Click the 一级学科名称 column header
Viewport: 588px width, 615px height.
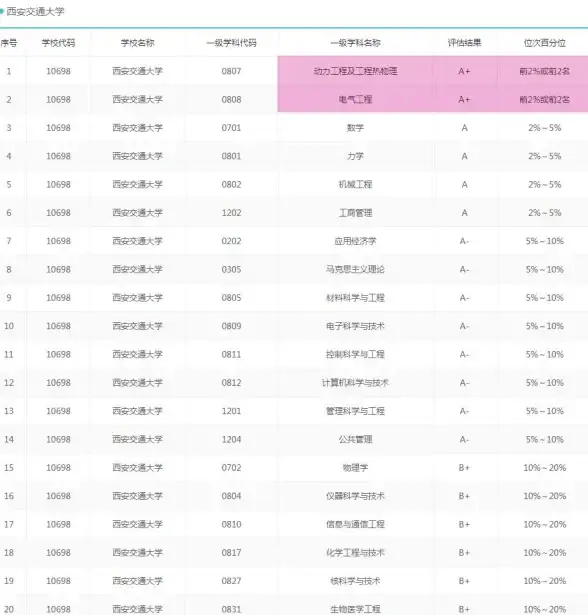click(355, 43)
